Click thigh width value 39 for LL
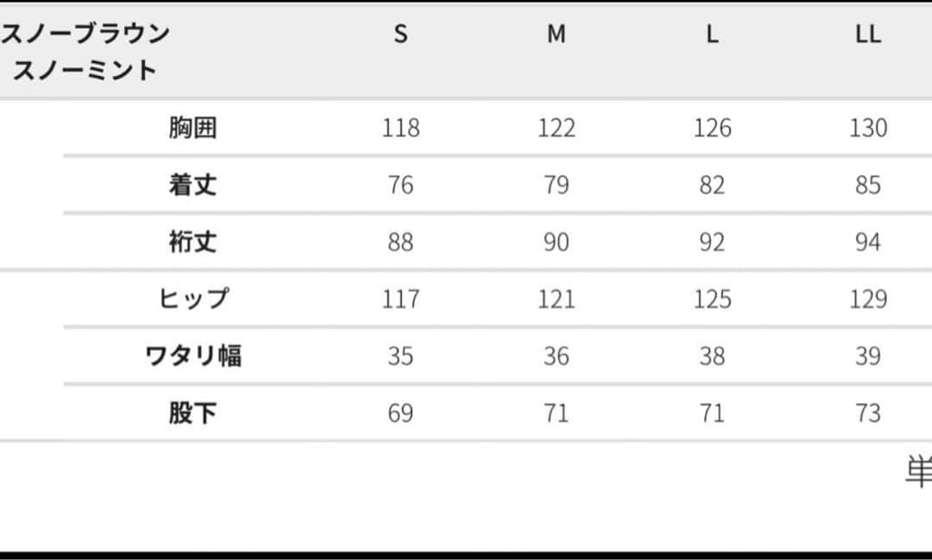The height and width of the screenshot is (560, 932). [867, 356]
